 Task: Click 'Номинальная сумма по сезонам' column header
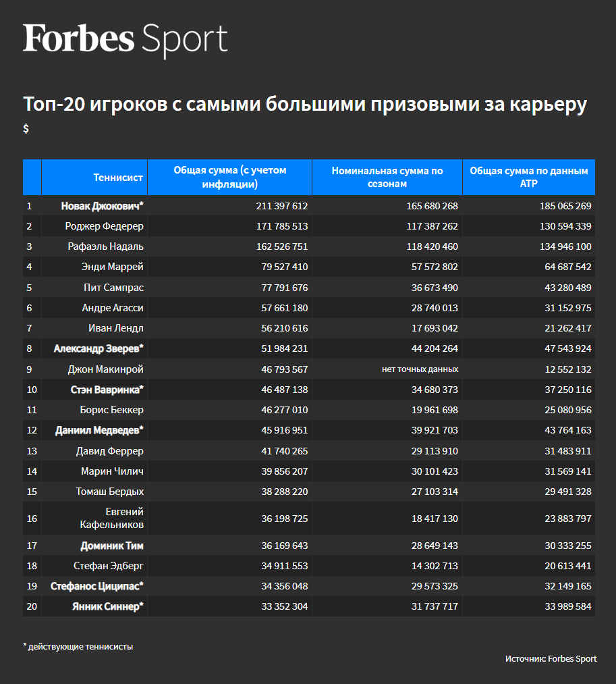387,177
